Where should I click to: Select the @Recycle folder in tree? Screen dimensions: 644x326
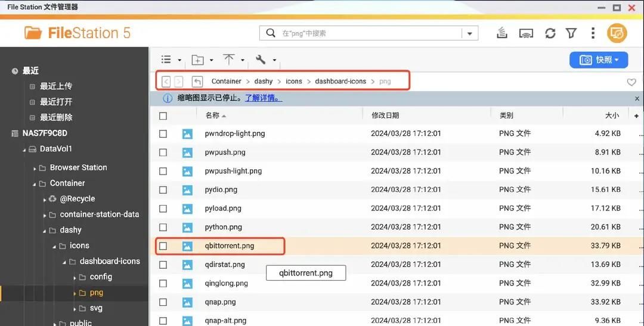click(77, 198)
